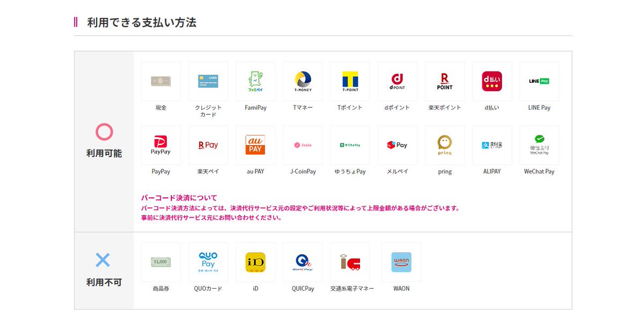Click the 現金 cash icon
The height and width of the screenshot is (323, 644).
click(161, 81)
